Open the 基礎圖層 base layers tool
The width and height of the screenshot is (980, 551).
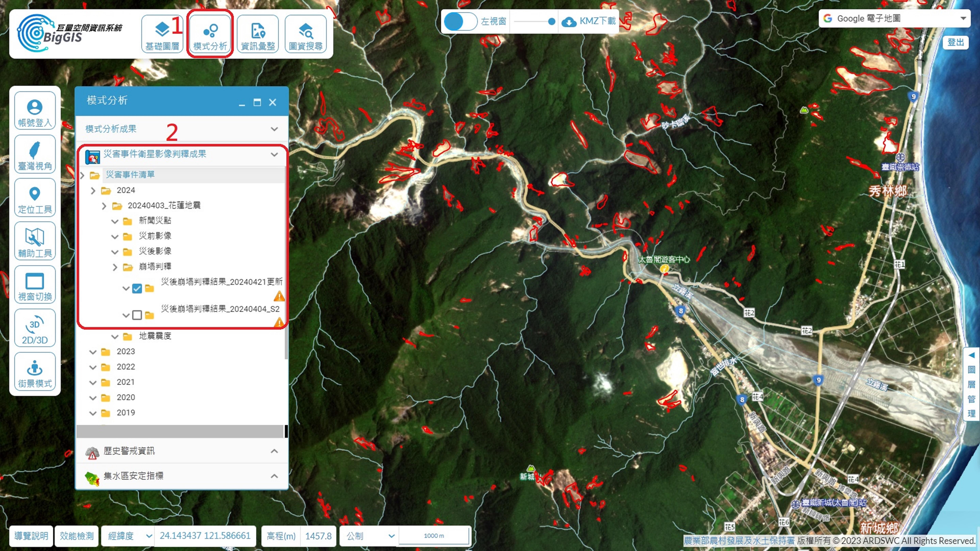[162, 34]
